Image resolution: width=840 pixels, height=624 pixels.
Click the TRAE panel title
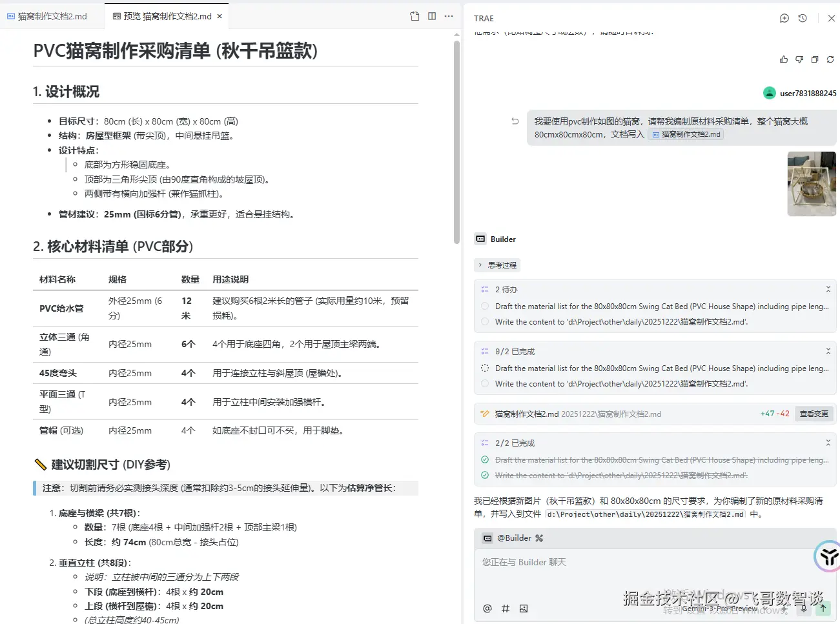484,18
